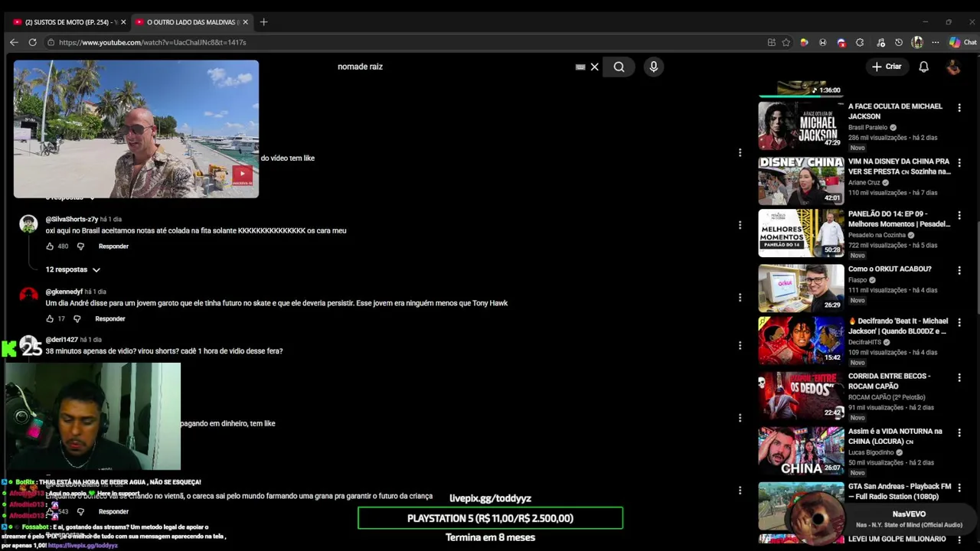Screen dimensions: 980x551
Task: Open options for Como o ORKUT ACABOU video
Action: [x=959, y=270]
